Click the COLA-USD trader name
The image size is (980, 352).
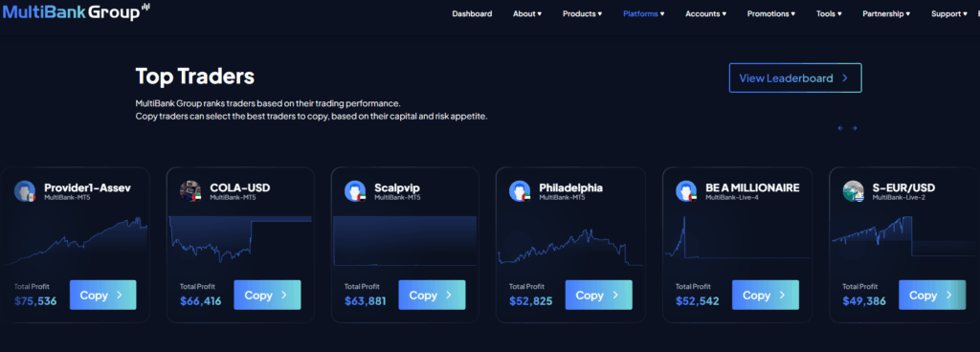click(240, 187)
